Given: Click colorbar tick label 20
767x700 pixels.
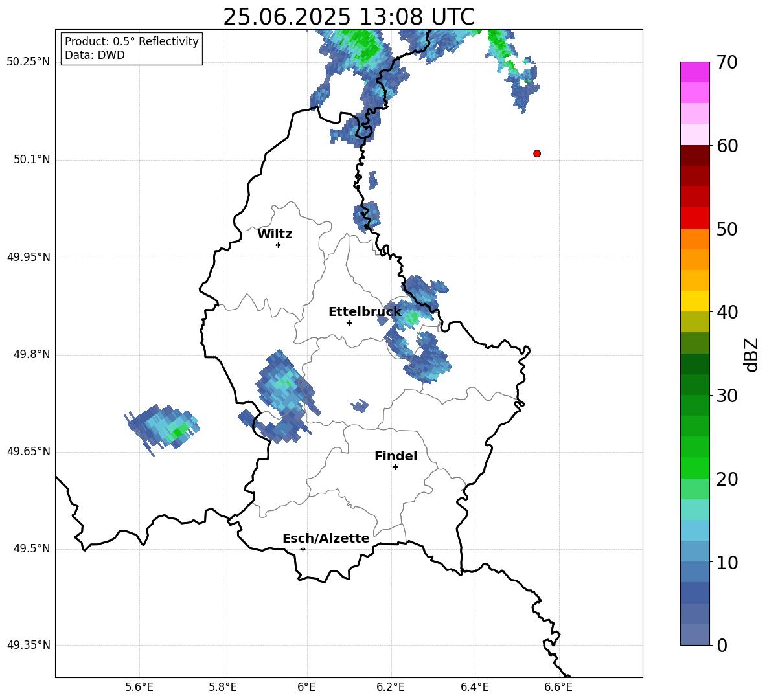Looking at the screenshot, I should pyautogui.click(x=727, y=479).
